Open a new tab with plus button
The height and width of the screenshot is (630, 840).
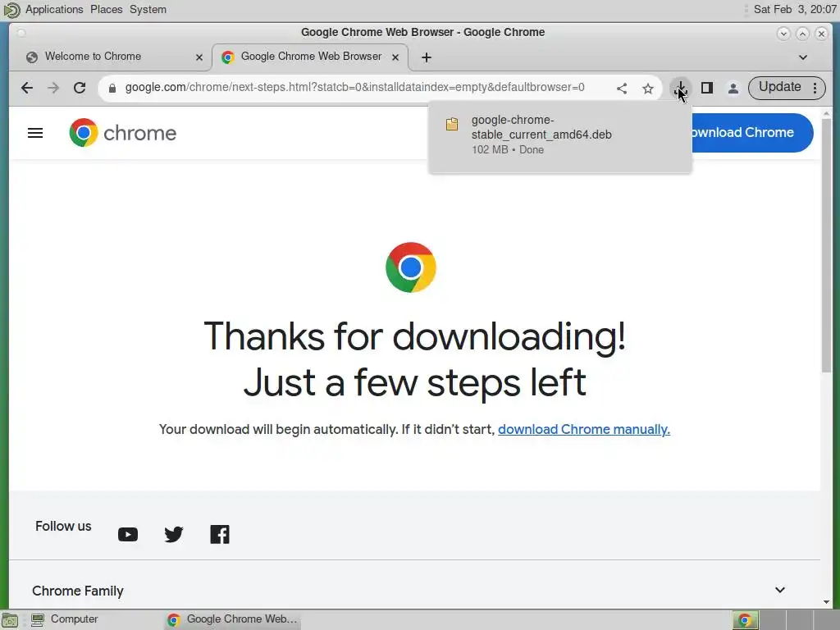[427, 57]
